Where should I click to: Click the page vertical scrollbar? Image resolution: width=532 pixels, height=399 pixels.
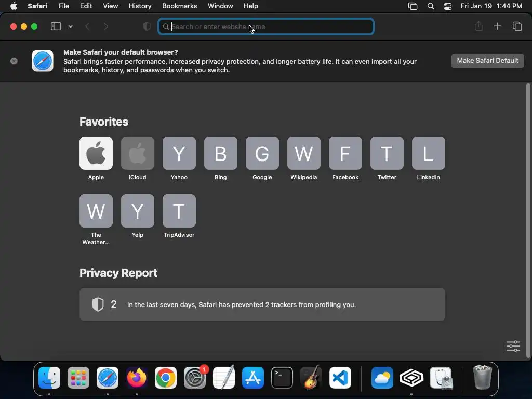tap(528, 220)
